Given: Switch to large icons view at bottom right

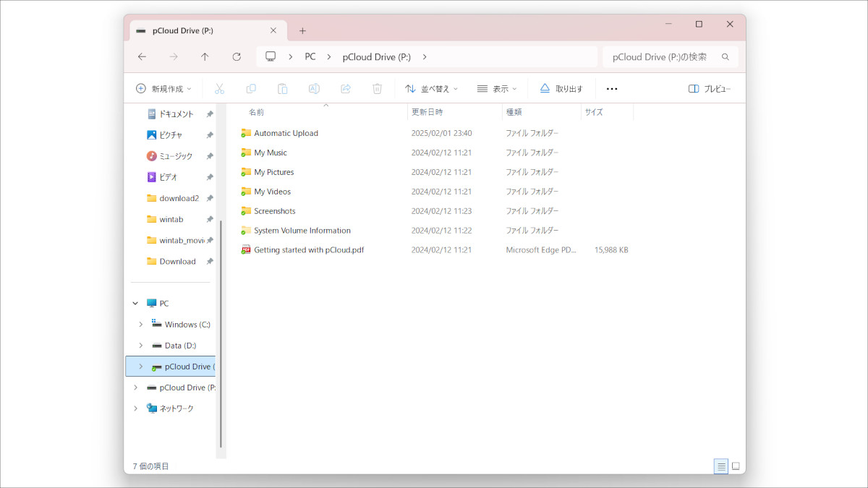Looking at the screenshot, I should 736,466.
